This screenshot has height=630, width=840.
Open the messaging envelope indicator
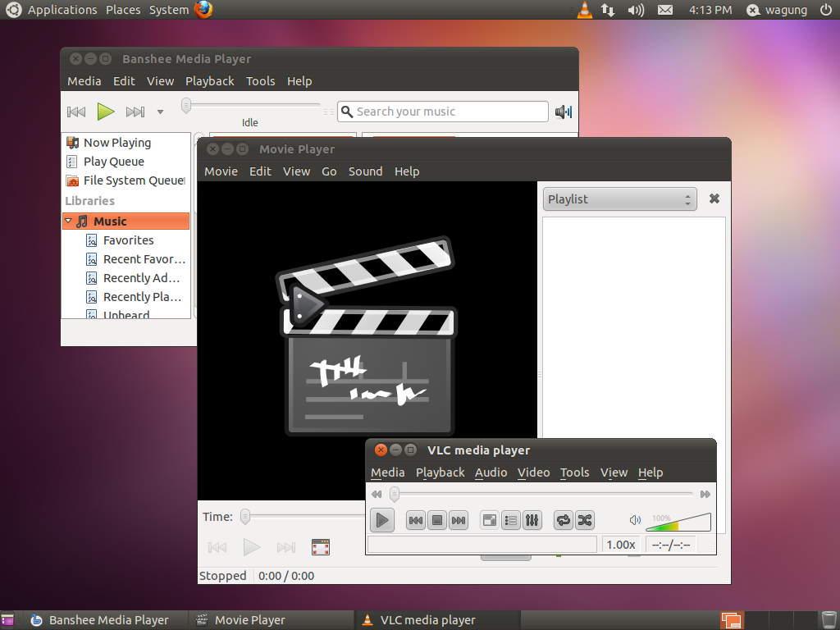665,10
